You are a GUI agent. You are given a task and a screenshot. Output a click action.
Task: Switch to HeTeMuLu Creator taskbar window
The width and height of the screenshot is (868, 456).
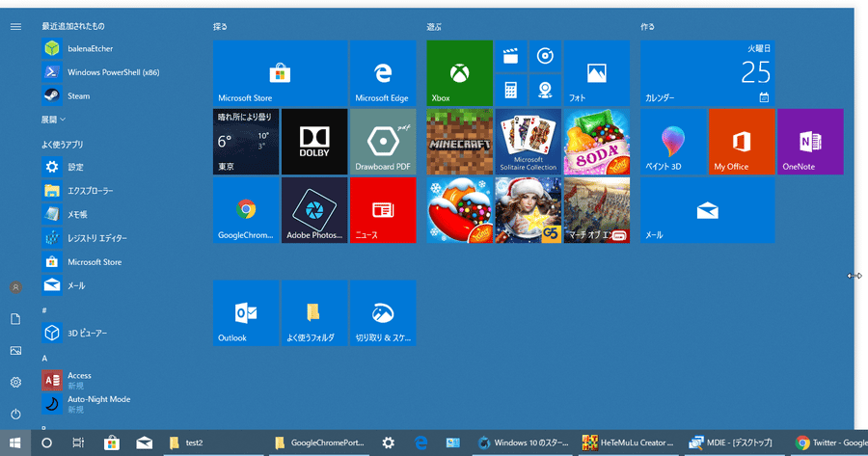pos(628,443)
